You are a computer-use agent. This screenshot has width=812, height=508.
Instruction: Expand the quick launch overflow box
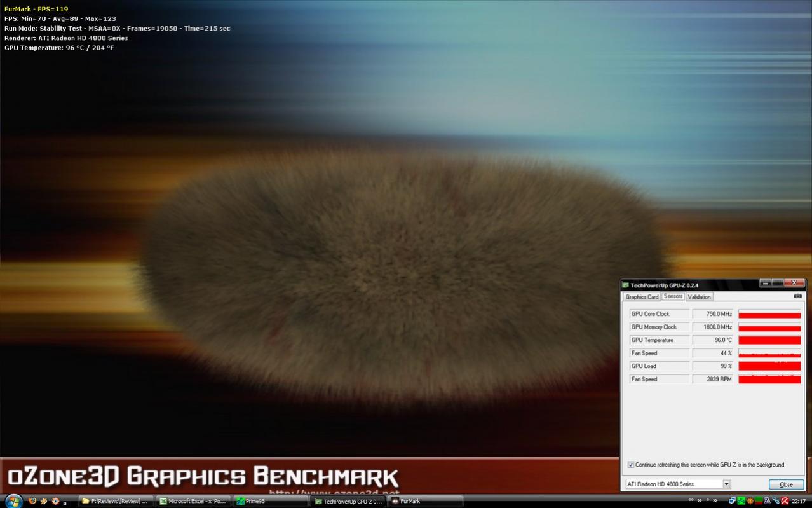coord(65,503)
